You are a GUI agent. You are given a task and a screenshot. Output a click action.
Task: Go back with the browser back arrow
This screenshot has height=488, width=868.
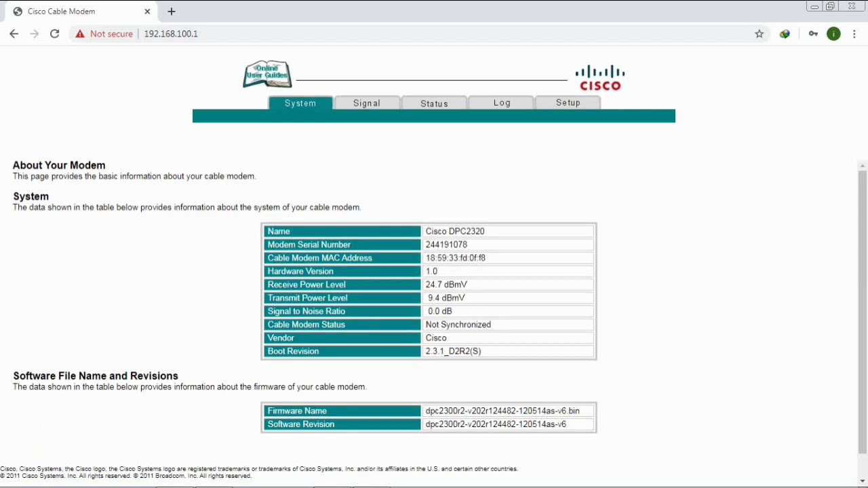pyautogui.click(x=14, y=34)
